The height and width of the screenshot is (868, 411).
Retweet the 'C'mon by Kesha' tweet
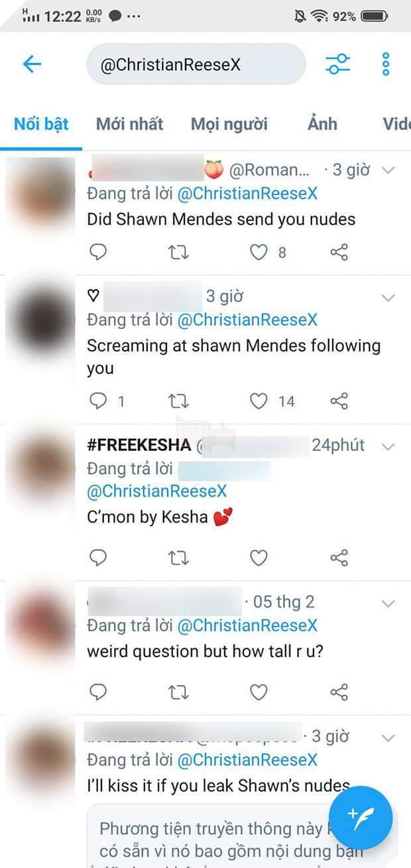click(177, 558)
